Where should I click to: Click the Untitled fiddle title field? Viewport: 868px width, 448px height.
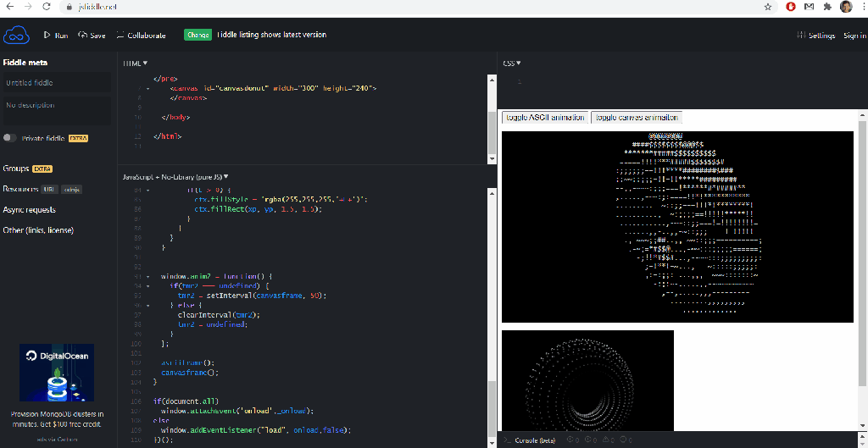click(56, 83)
